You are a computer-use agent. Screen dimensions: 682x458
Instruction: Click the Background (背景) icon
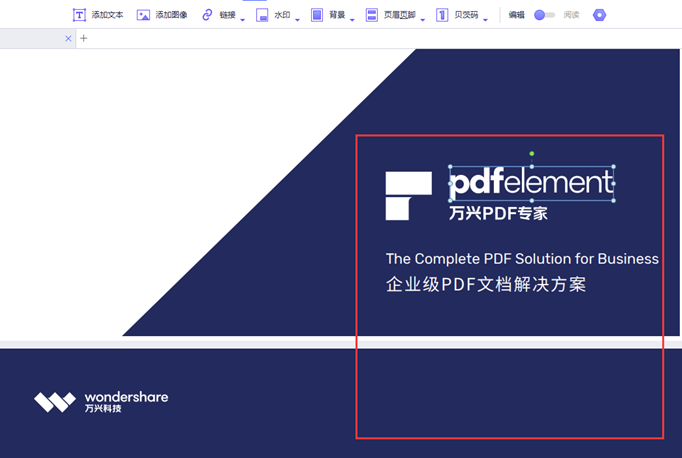(317, 15)
